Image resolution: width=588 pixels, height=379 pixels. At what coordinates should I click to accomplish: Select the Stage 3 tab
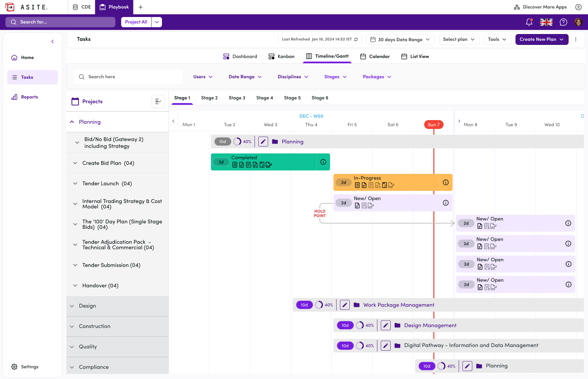point(237,98)
